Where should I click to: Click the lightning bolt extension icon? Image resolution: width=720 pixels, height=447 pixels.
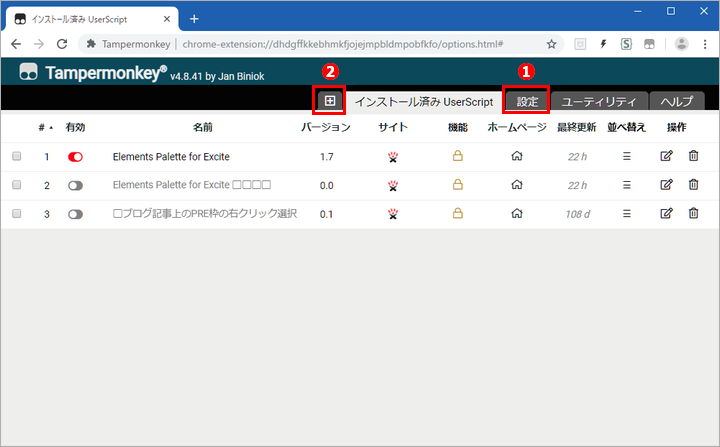click(603, 44)
